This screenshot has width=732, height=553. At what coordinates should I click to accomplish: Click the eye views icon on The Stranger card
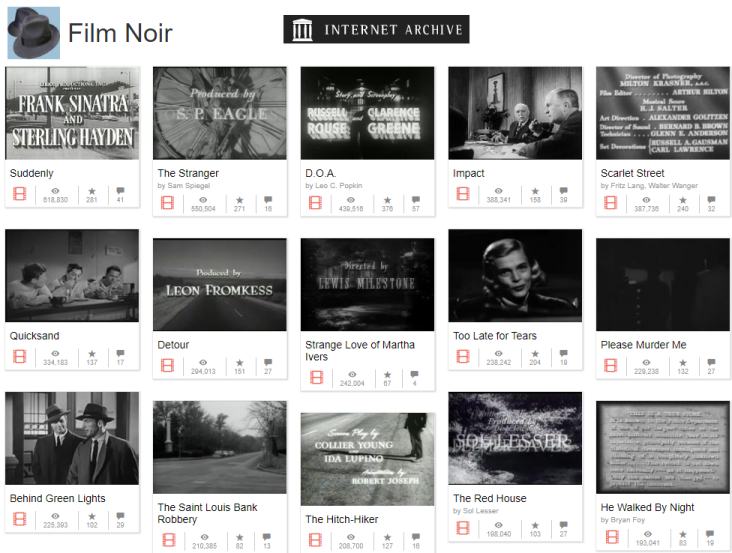coord(203,200)
